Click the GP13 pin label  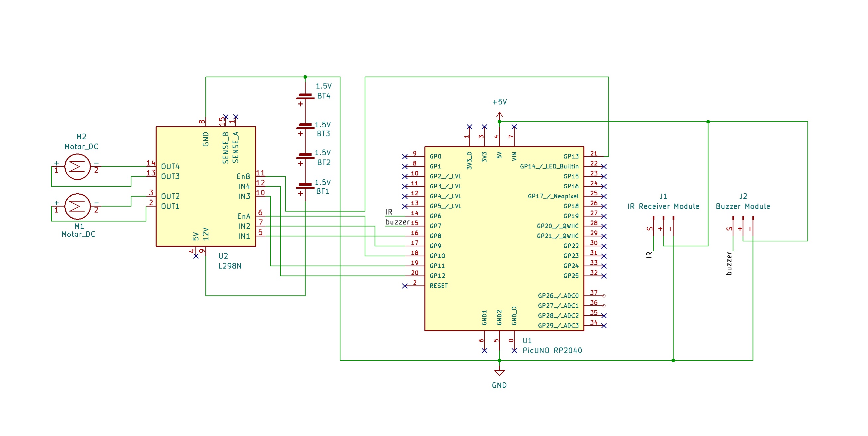571,156
